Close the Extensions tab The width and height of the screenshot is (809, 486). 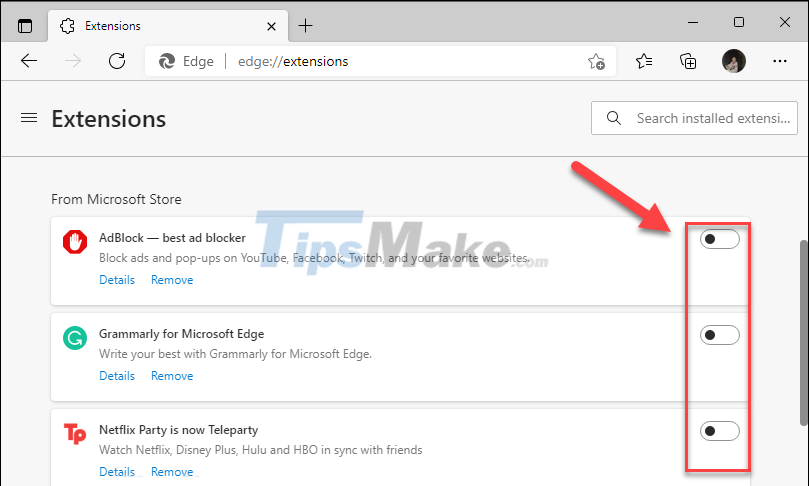271,26
